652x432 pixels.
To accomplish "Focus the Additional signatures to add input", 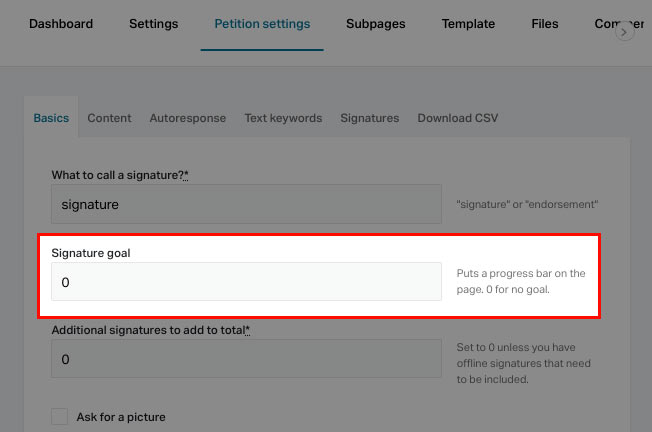I will [x=246, y=359].
